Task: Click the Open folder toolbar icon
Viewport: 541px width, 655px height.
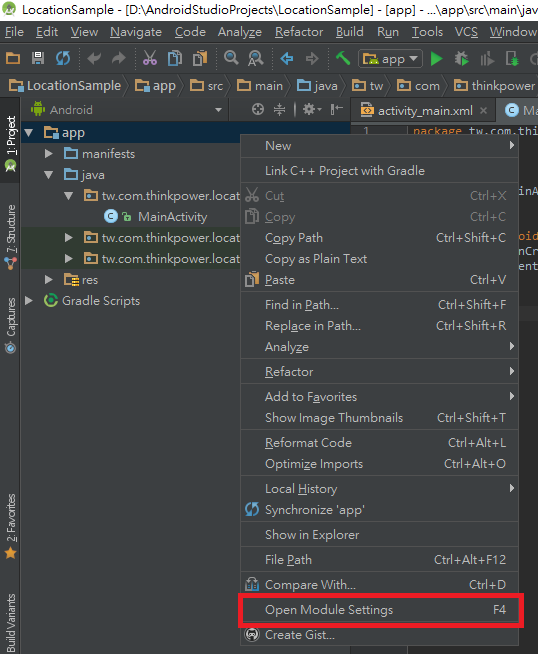Action: (x=13, y=58)
